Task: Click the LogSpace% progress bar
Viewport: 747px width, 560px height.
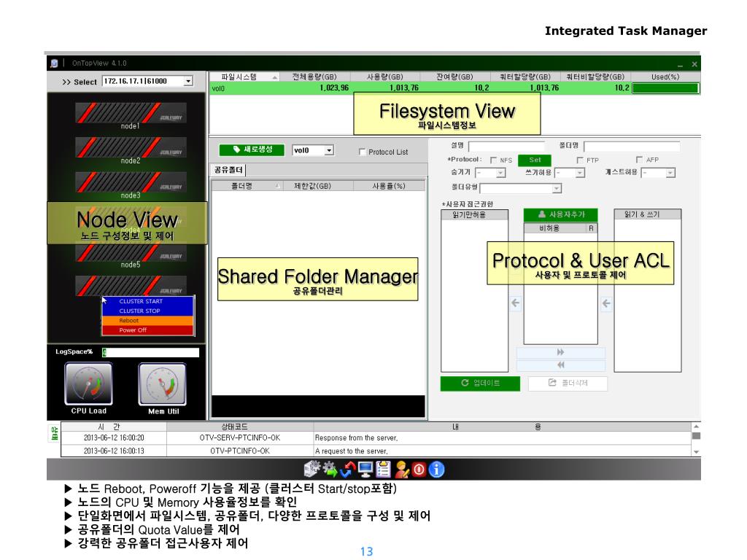Action: pyautogui.click(x=150, y=352)
